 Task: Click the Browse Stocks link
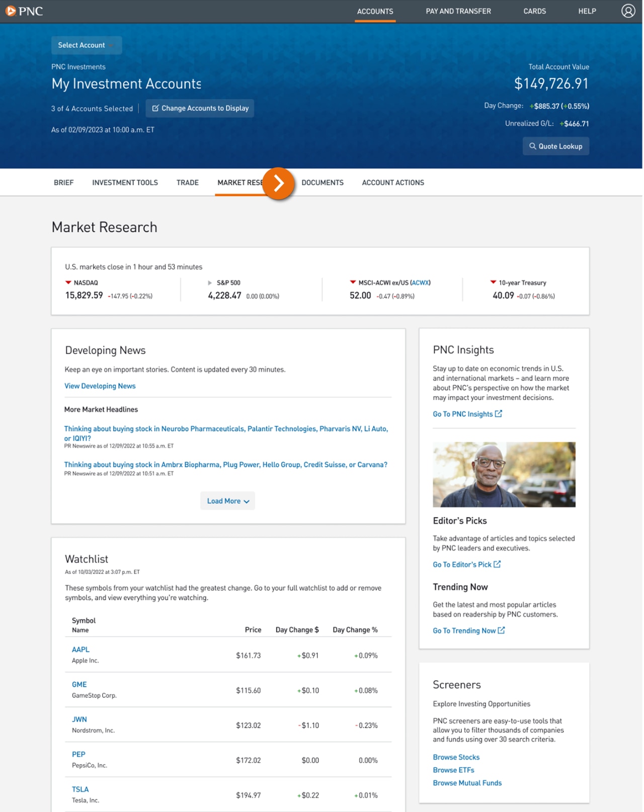pyautogui.click(x=456, y=757)
